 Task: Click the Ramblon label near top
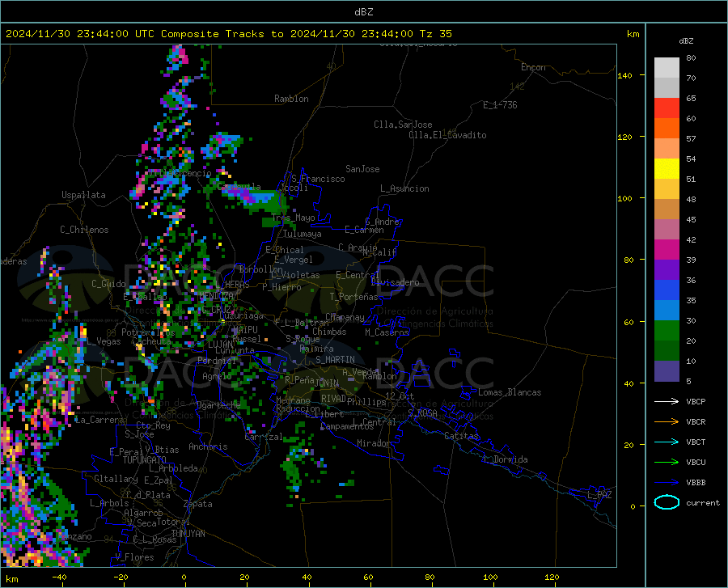click(291, 99)
